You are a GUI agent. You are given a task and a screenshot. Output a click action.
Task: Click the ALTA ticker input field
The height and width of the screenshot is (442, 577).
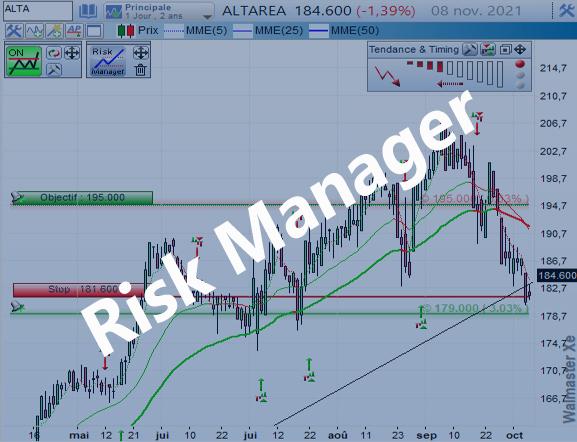tap(38, 11)
